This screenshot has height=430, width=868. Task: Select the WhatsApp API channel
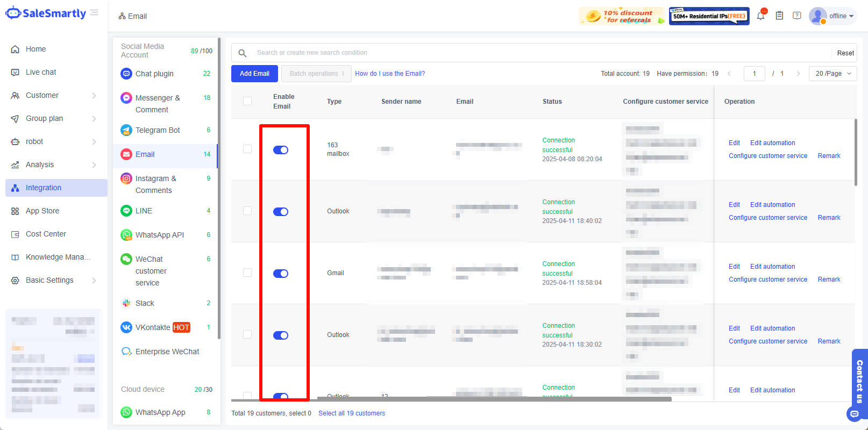[159, 235]
